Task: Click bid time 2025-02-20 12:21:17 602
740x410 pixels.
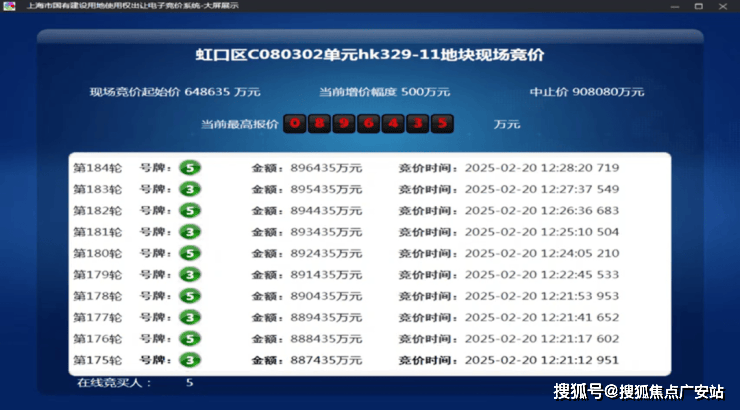Action: coord(542,339)
